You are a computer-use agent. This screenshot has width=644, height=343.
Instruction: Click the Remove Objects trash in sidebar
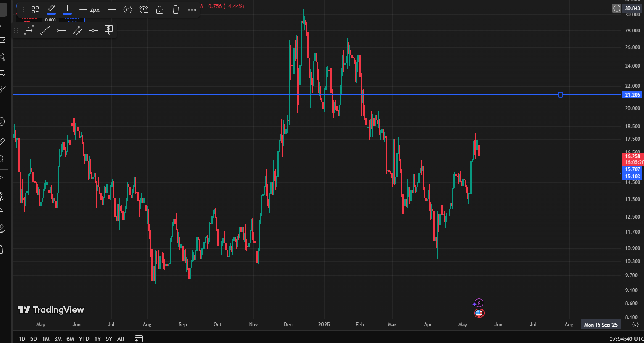(x=2, y=250)
